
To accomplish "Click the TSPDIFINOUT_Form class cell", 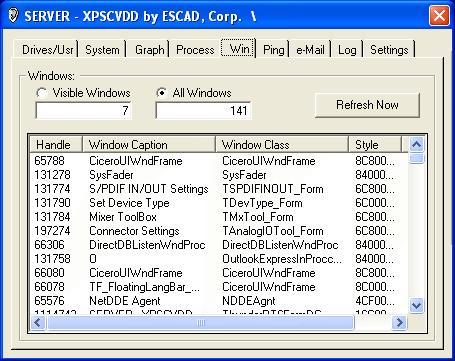I will 273,189.
